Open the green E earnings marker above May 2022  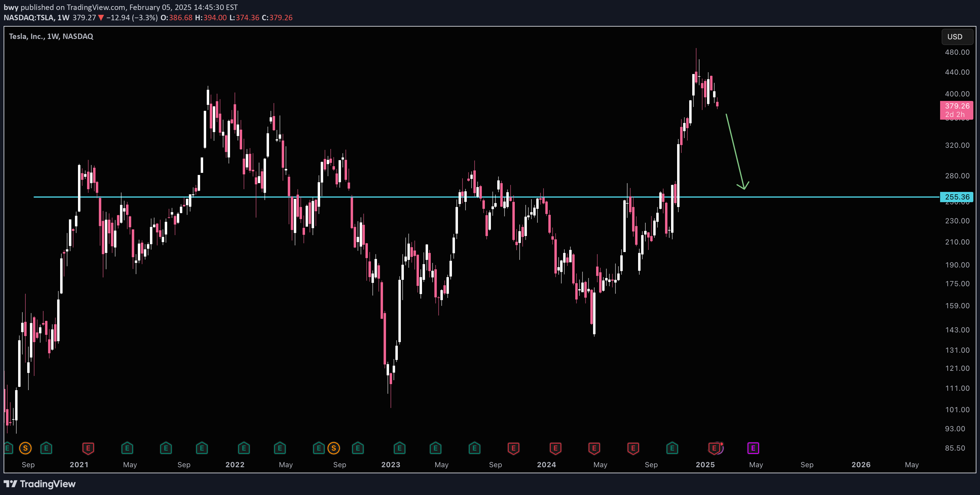point(280,448)
